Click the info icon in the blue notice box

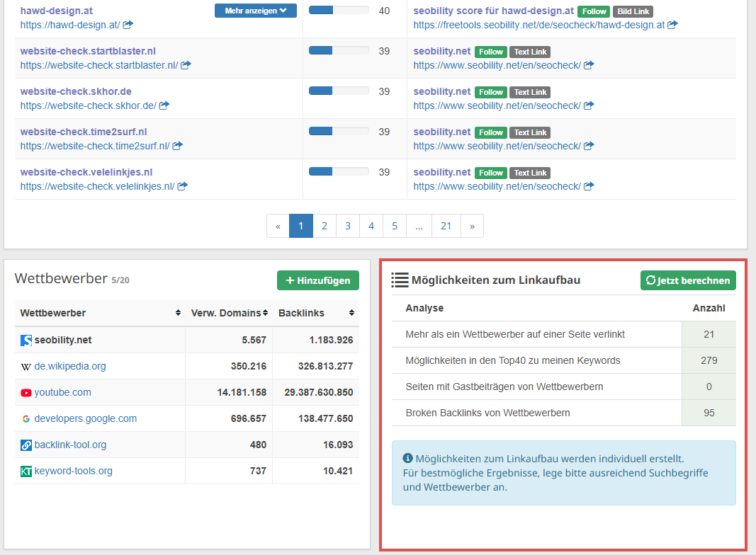[408, 458]
